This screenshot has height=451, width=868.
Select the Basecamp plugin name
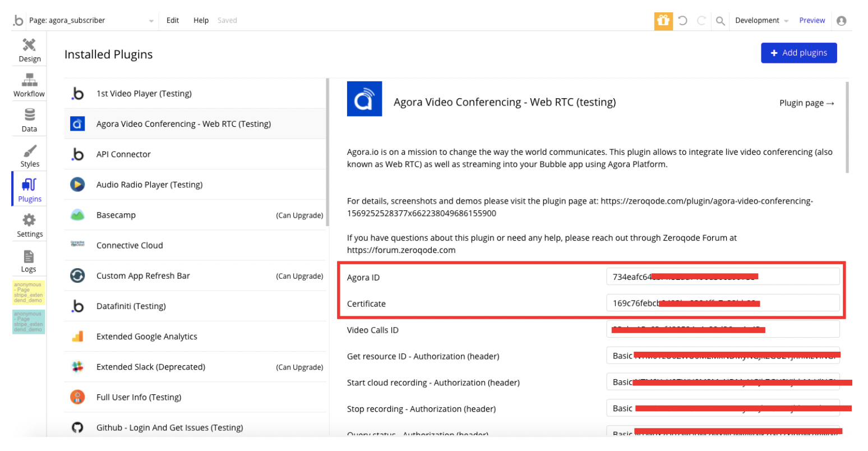pyautogui.click(x=116, y=215)
